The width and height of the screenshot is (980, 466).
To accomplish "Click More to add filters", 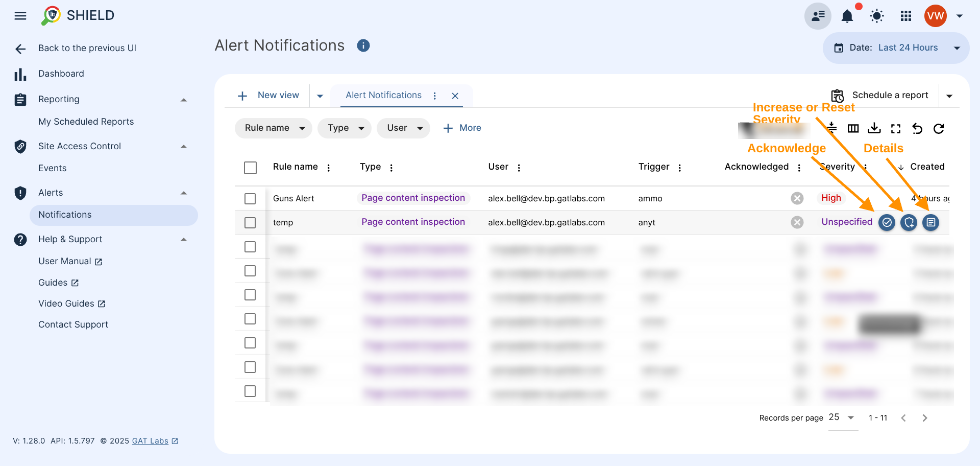I will 462,128.
